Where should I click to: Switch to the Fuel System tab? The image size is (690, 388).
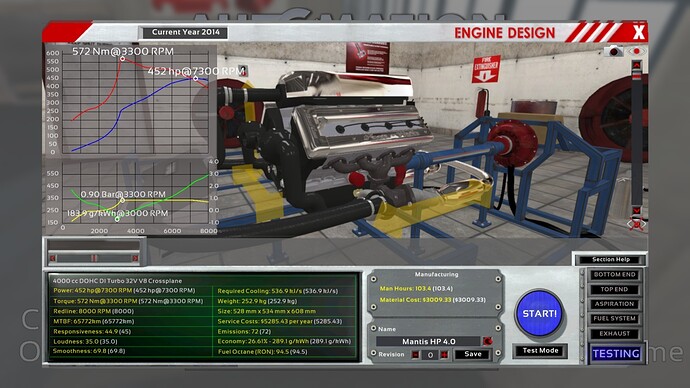614,318
